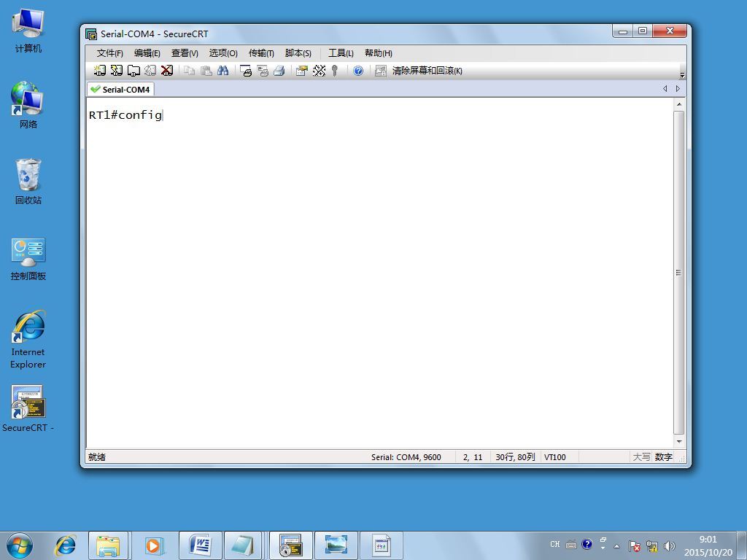
Task: Open the 选项(O) menu
Action: click(x=223, y=52)
